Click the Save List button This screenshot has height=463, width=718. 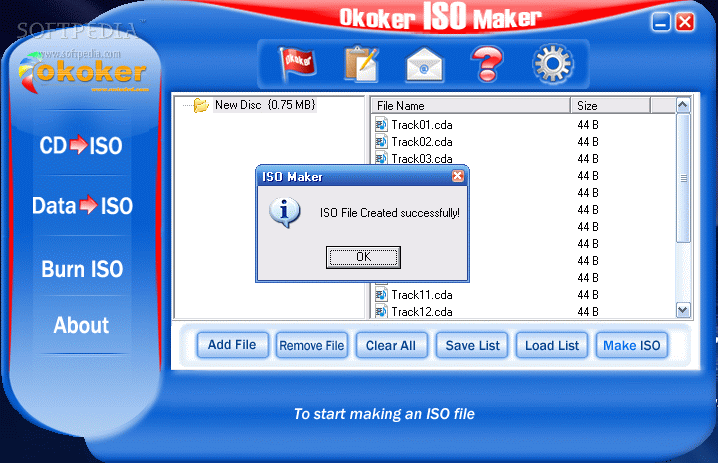pos(473,345)
